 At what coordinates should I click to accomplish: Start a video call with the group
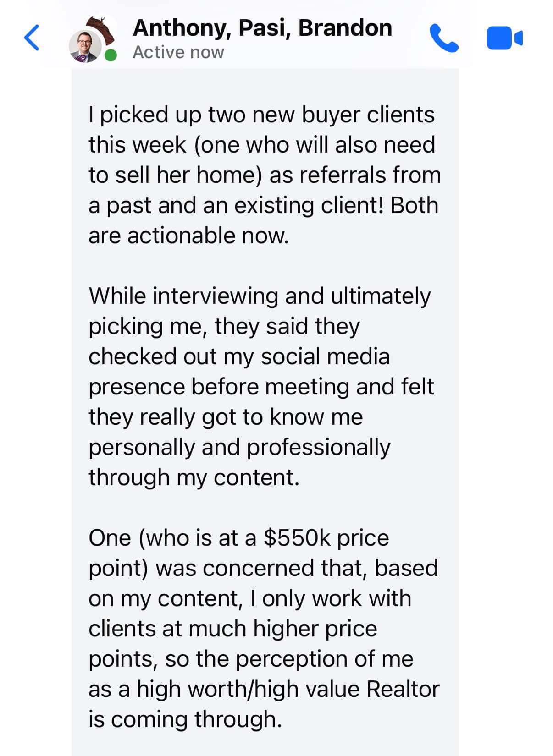(504, 38)
